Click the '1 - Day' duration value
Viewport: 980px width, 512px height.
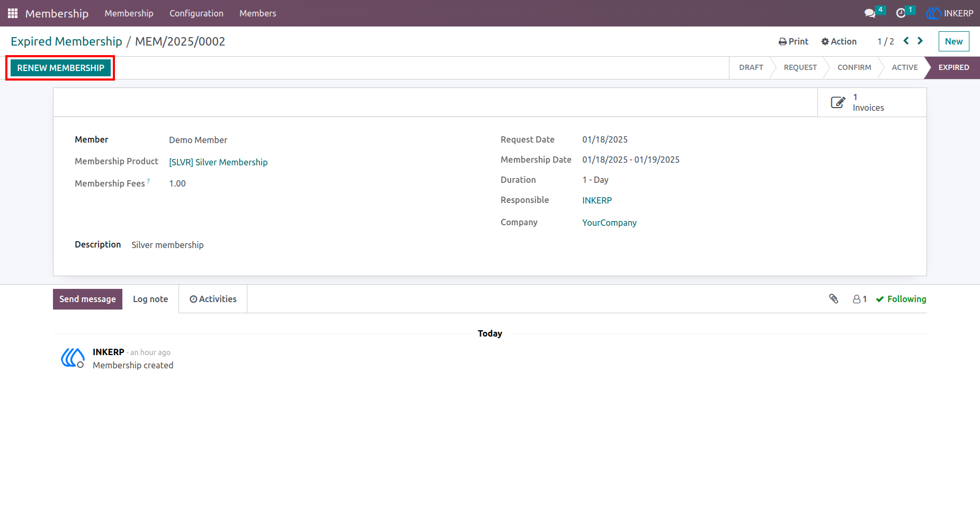pyautogui.click(x=595, y=180)
